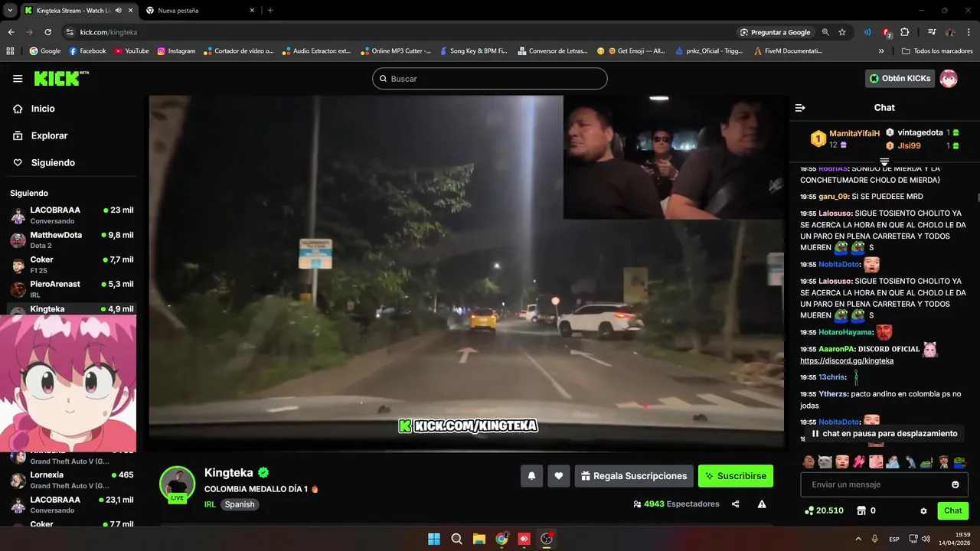Image resolution: width=980 pixels, height=551 pixels.
Task: Open the user profile avatar menu
Action: (949, 78)
